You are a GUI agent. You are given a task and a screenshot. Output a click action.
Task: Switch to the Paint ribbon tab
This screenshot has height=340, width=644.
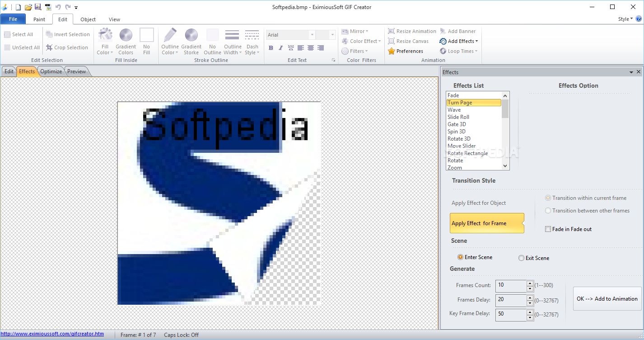coord(39,19)
